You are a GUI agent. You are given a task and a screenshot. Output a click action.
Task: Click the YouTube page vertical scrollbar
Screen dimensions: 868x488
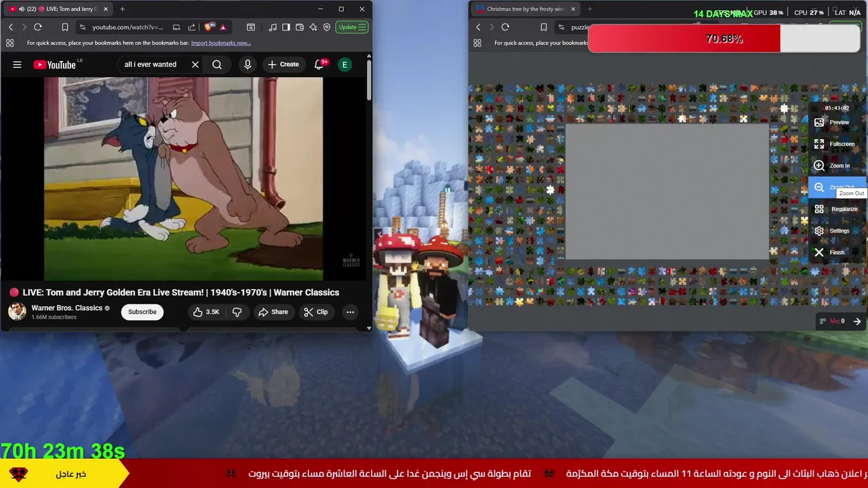pyautogui.click(x=369, y=81)
